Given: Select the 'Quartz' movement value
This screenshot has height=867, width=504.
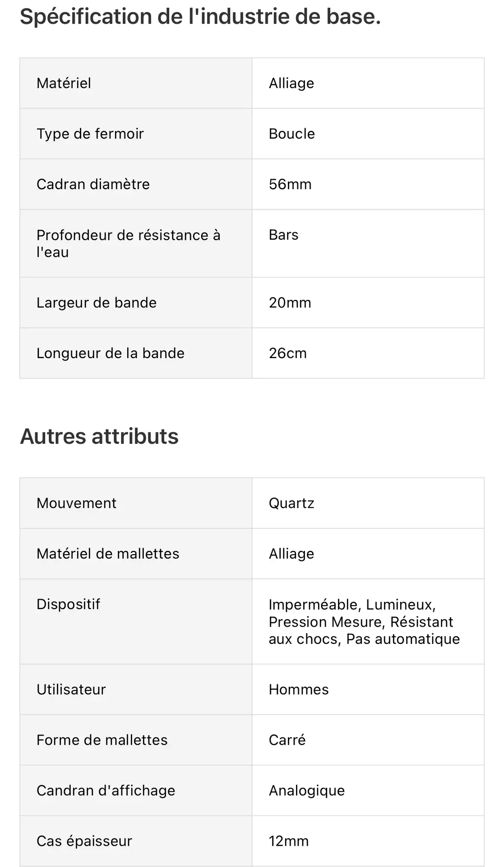Looking at the screenshot, I should click(291, 503).
